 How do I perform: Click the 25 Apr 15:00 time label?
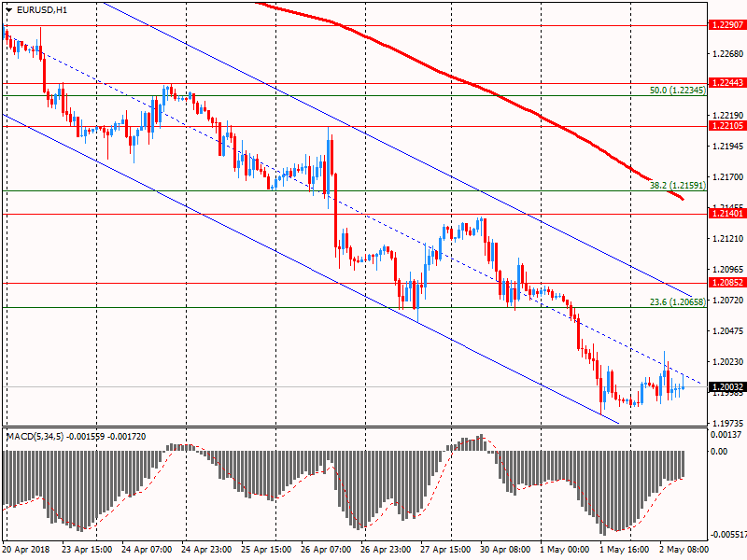click(x=266, y=550)
